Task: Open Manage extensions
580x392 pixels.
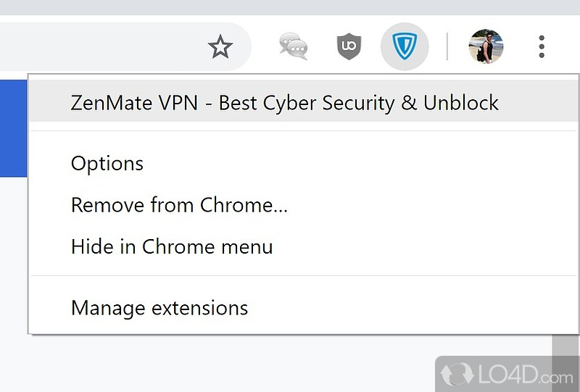Action: click(159, 308)
